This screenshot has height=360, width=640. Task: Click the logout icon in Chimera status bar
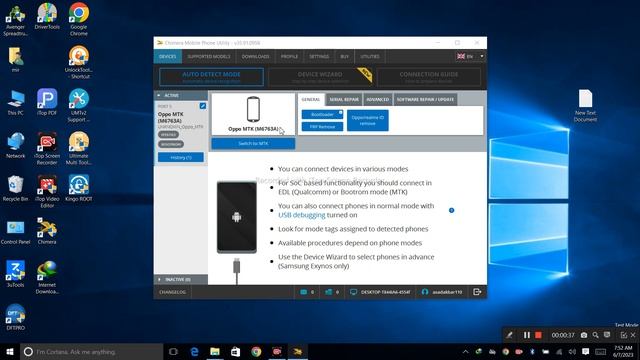477,292
